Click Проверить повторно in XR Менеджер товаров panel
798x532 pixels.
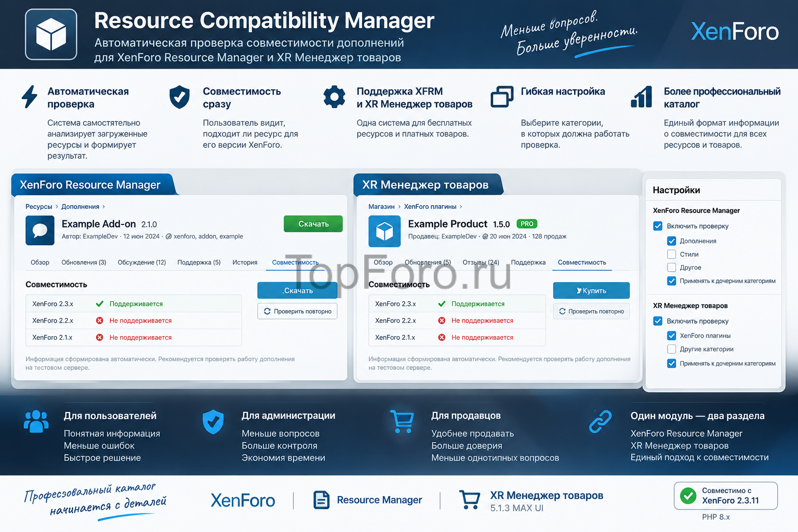pyautogui.click(x=591, y=311)
